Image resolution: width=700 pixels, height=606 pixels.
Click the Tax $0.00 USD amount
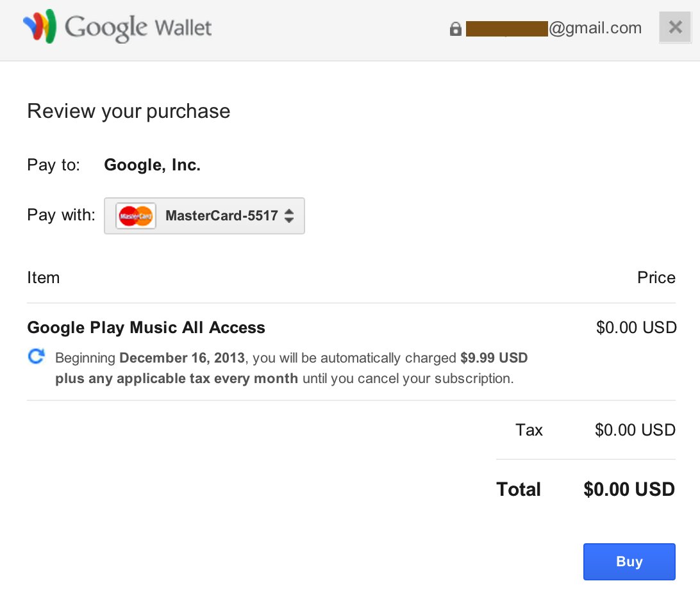click(x=635, y=430)
